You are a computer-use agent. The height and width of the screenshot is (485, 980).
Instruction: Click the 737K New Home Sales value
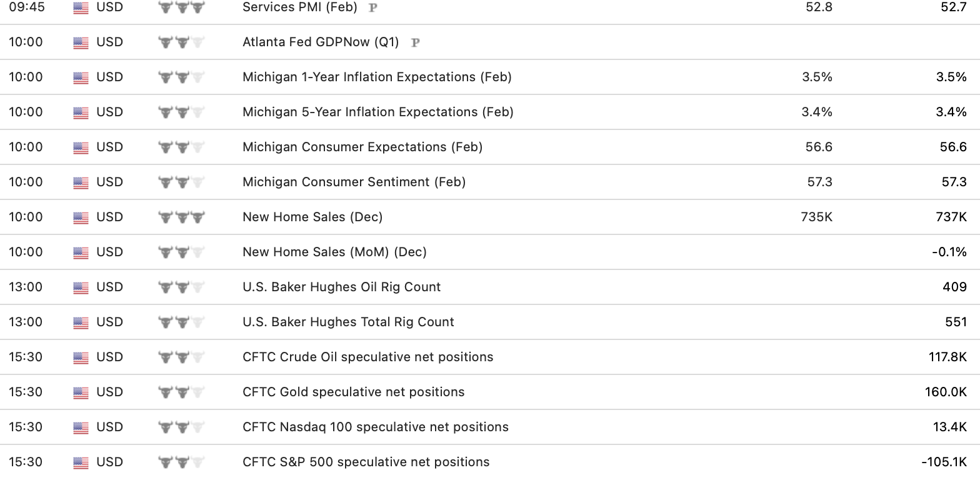[951, 217]
